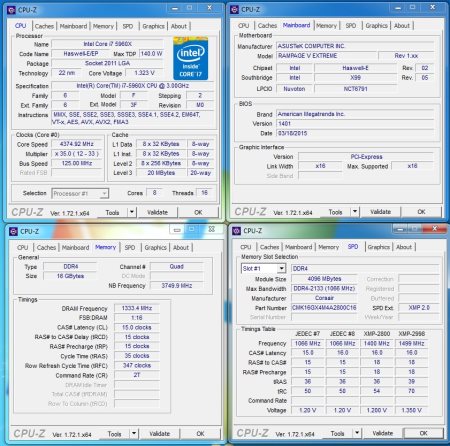Click OK in the CPU window

tap(198, 212)
